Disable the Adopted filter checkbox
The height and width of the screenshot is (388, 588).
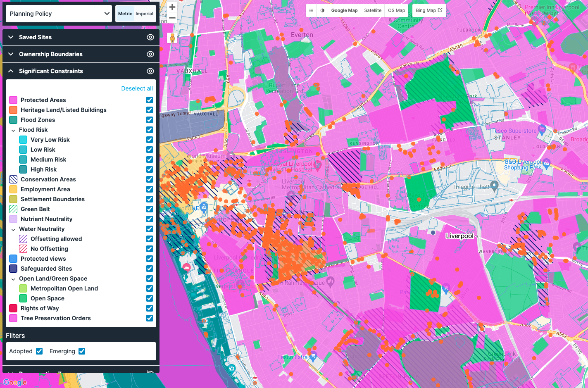39,351
